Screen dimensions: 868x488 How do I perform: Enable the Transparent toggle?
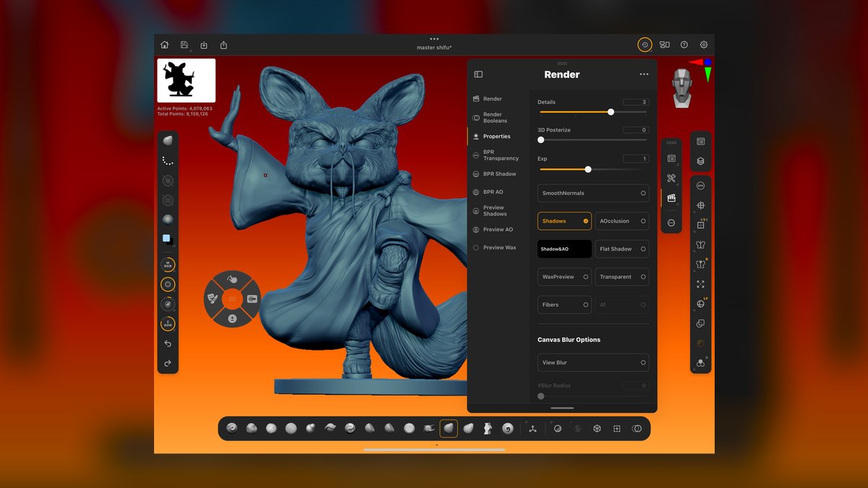coord(622,277)
